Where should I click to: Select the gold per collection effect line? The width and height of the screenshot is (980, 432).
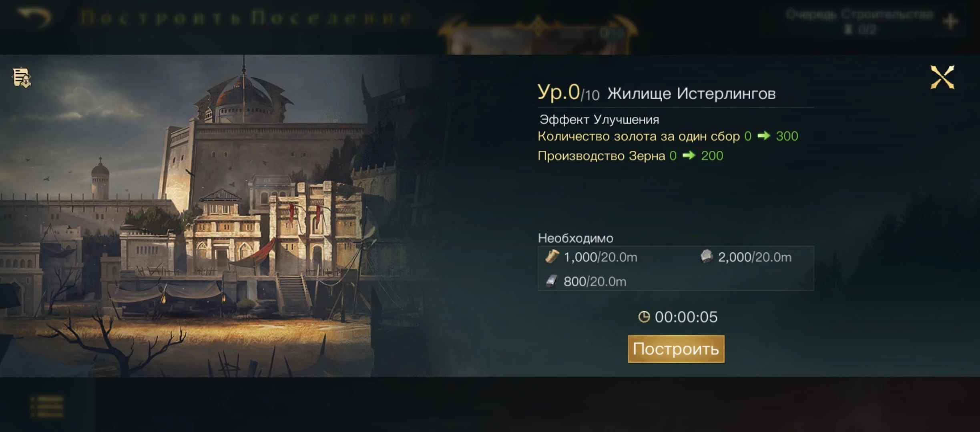pos(668,136)
